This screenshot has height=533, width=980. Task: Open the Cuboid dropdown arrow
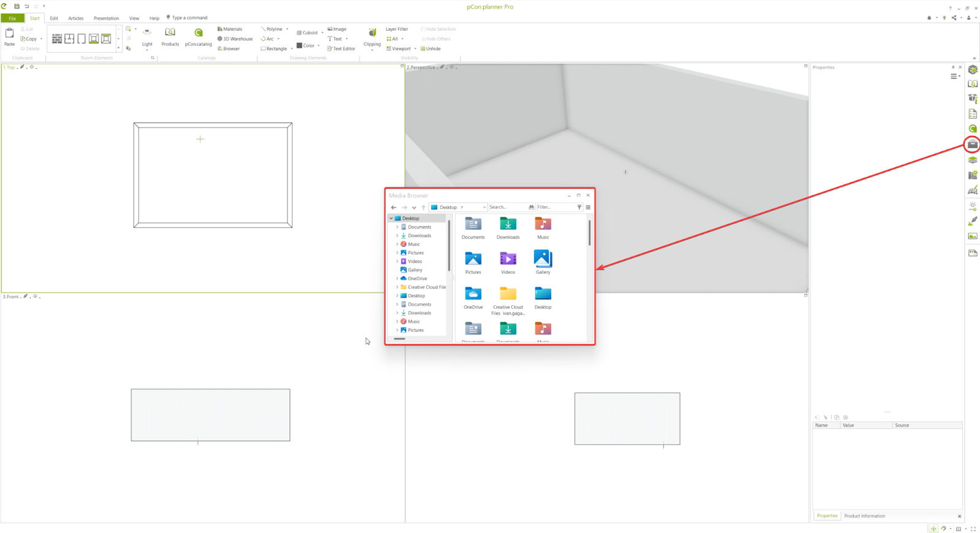(322, 32)
